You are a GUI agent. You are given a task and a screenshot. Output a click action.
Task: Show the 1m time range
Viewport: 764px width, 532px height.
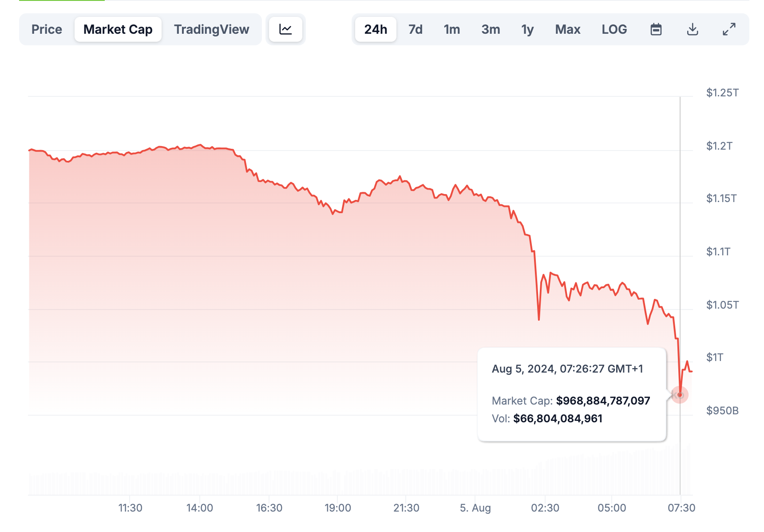[x=451, y=29]
